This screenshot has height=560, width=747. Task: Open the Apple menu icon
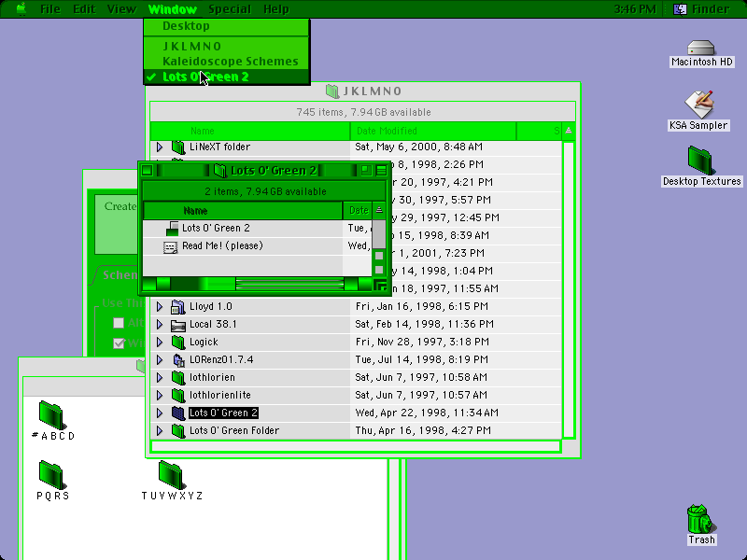[21, 9]
